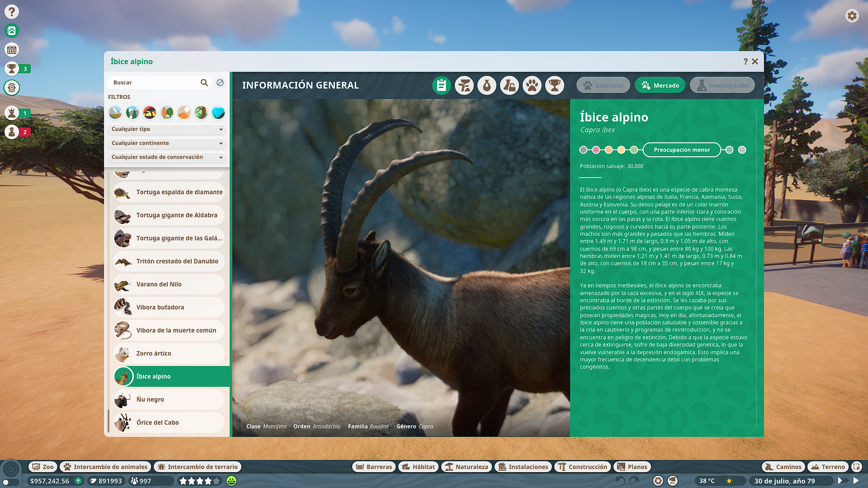The height and width of the screenshot is (488, 868).
Task: Toggle the grassland savanna biome filter
Action: (150, 113)
